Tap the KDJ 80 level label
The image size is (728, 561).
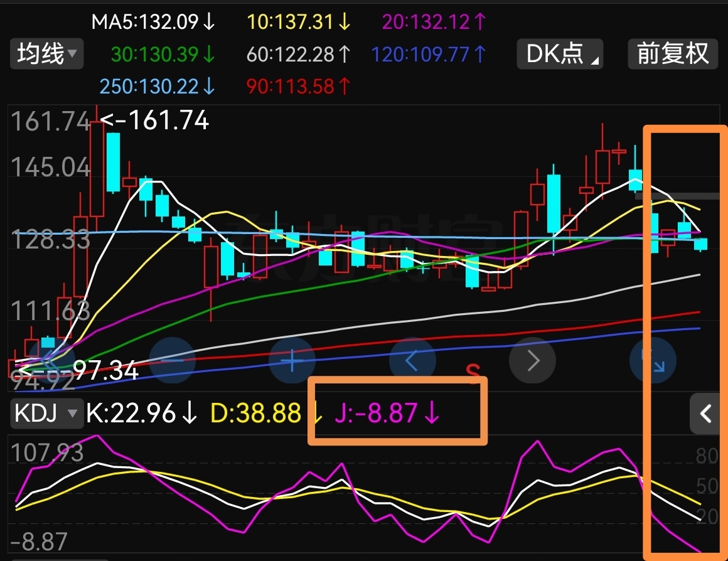[x=707, y=456]
